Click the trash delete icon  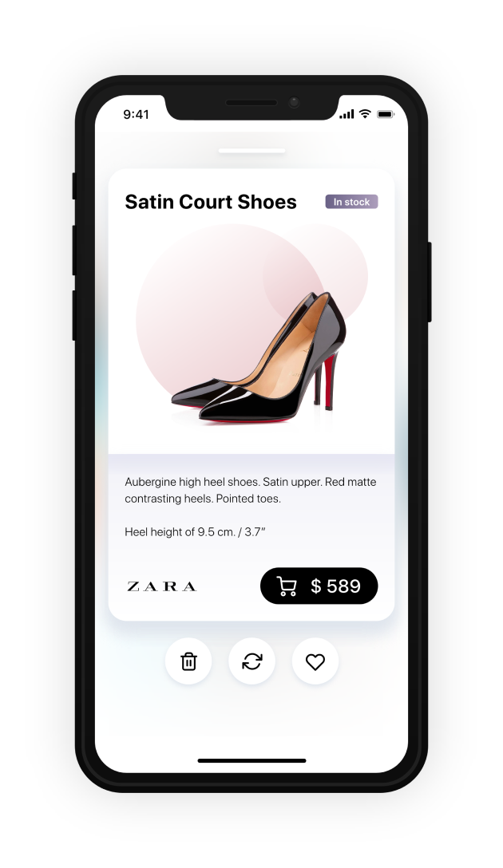pos(188,661)
